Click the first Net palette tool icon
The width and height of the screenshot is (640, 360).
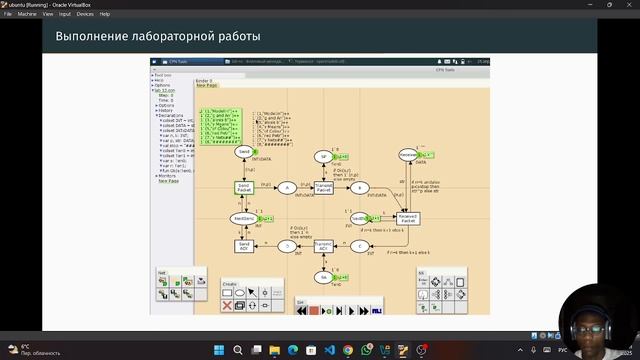pyautogui.click(x=163, y=282)
